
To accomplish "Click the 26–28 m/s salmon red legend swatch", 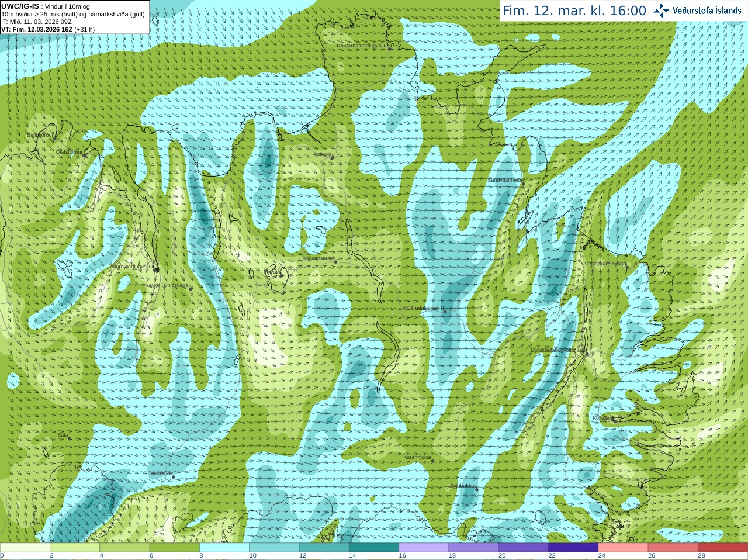I will coord(673,548).
